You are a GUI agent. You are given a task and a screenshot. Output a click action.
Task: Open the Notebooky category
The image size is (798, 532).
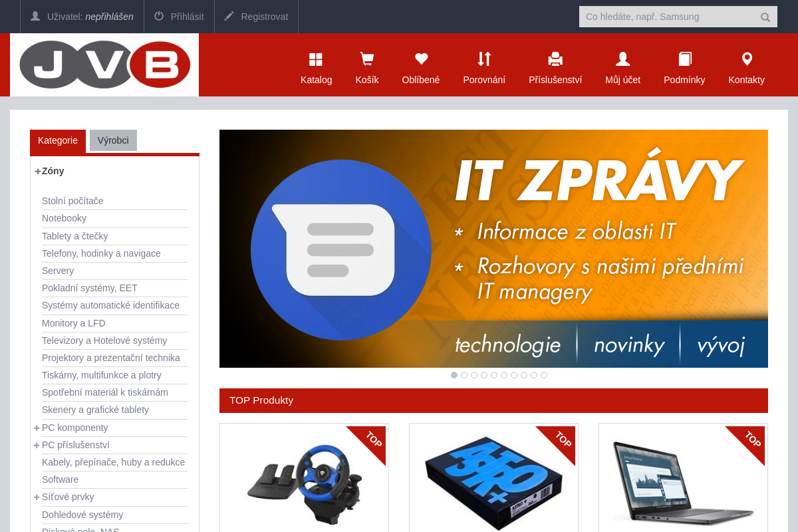64,218
